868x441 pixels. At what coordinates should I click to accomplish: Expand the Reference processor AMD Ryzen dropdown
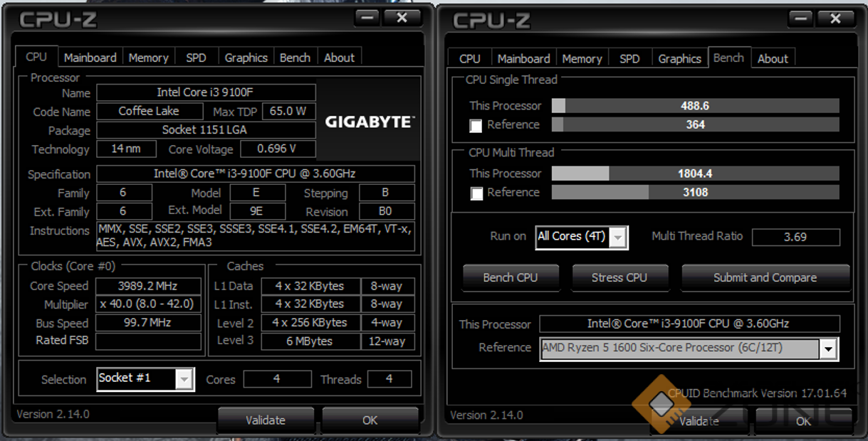coord(688,349)
